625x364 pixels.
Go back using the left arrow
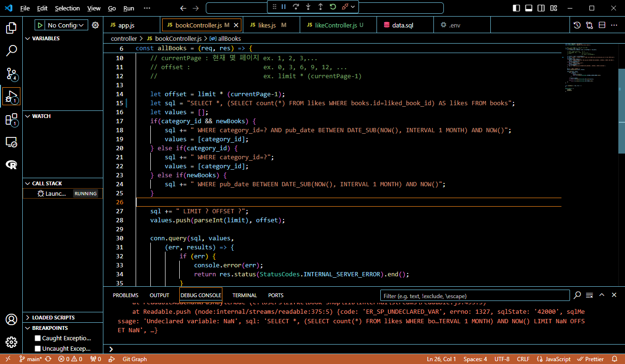coord(184,8)
